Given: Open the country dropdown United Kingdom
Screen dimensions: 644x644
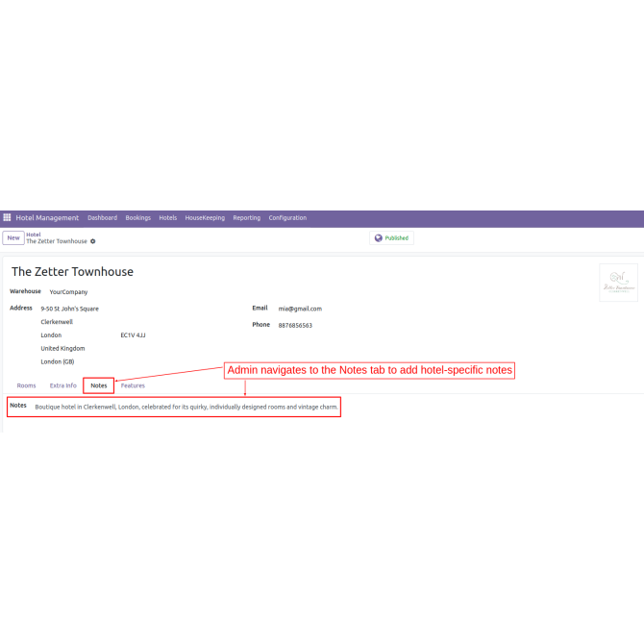Looking at the screenshot, I should click(62, 348).
